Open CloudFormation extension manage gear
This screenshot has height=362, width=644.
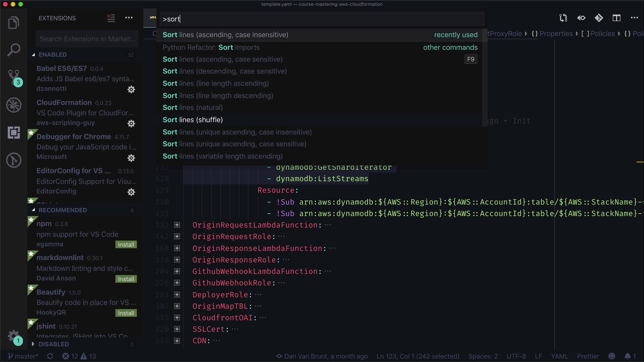131,124
